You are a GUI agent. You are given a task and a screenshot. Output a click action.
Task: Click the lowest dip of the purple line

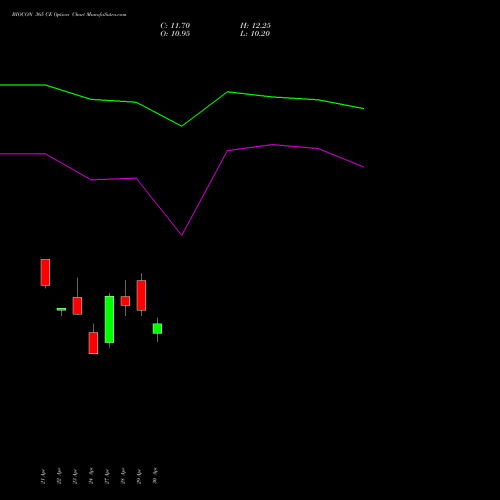[x=182, y=235]
